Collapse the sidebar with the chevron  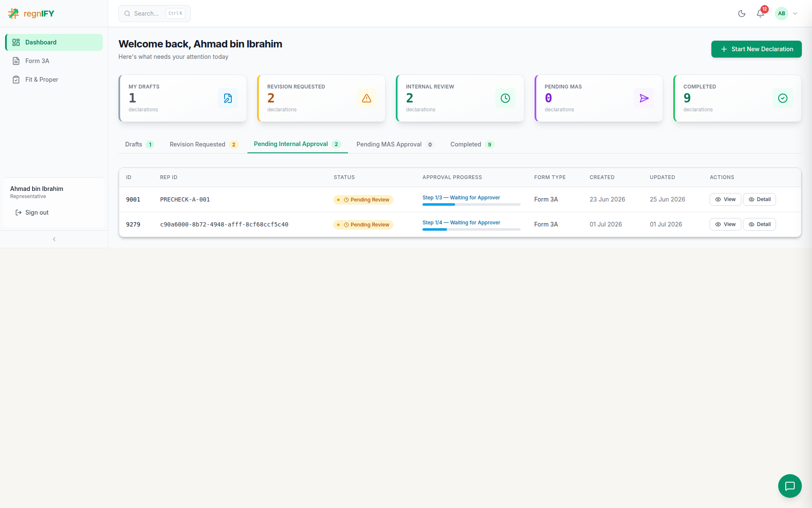click(x=54, y=239)
